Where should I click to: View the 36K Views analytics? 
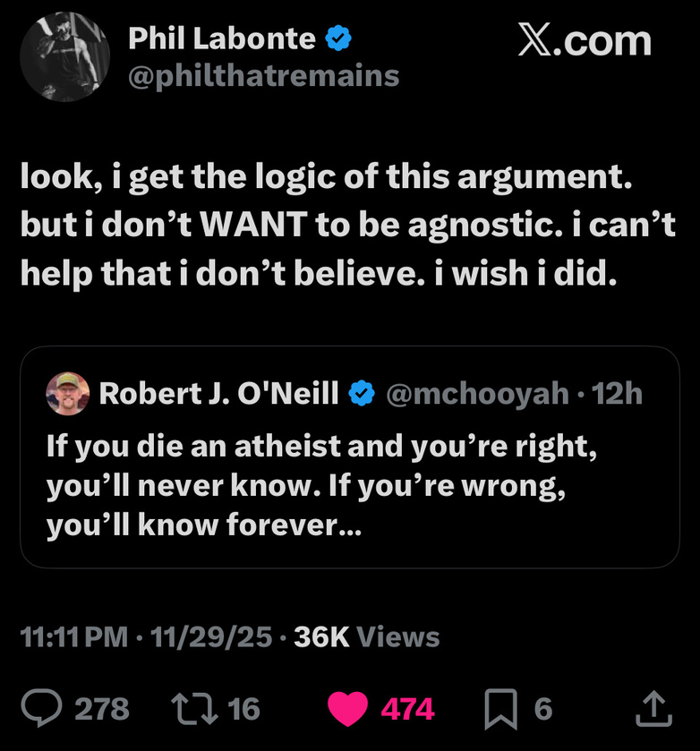(x=366, y=637)
